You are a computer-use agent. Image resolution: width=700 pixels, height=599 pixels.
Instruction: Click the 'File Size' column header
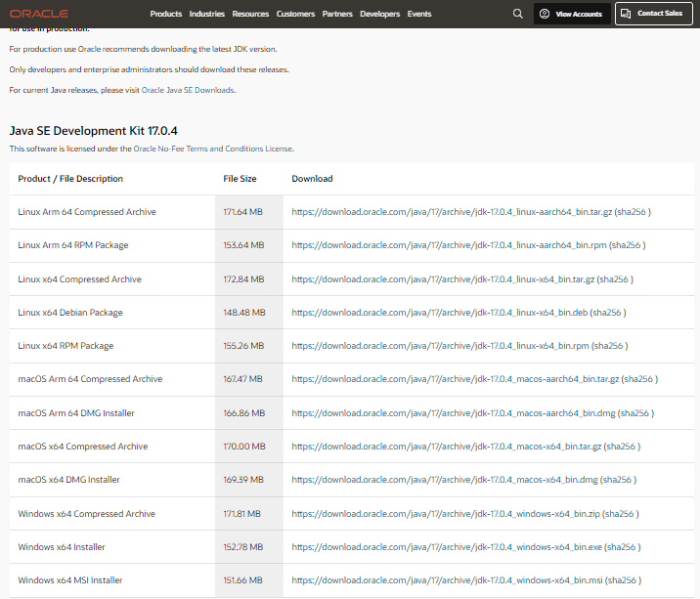pyautogui.click(x=240, y=179)
